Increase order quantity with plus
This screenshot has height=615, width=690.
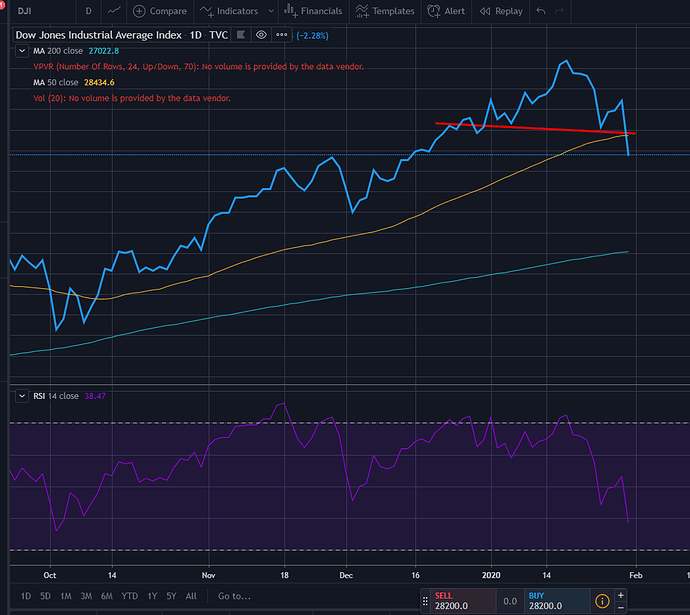[620, 595]
